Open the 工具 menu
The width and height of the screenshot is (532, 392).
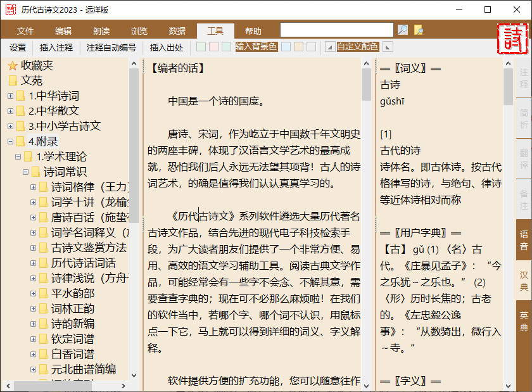point(214,30)
